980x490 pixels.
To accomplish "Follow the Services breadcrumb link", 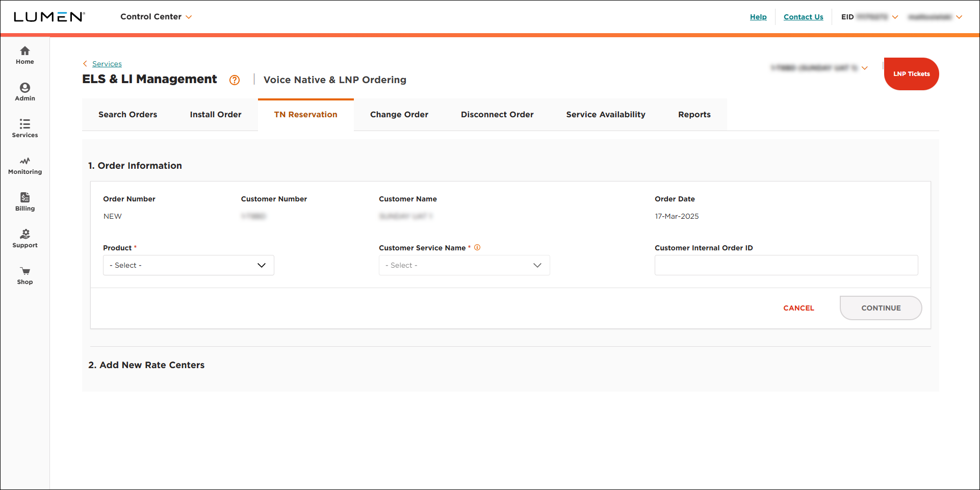I will (x=107, y=64).
